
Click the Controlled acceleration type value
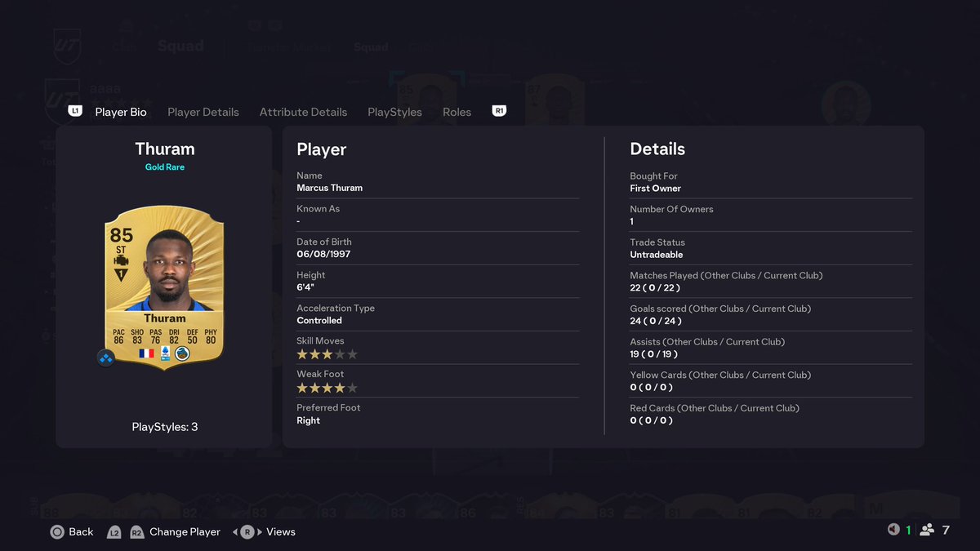pos(319,321)
